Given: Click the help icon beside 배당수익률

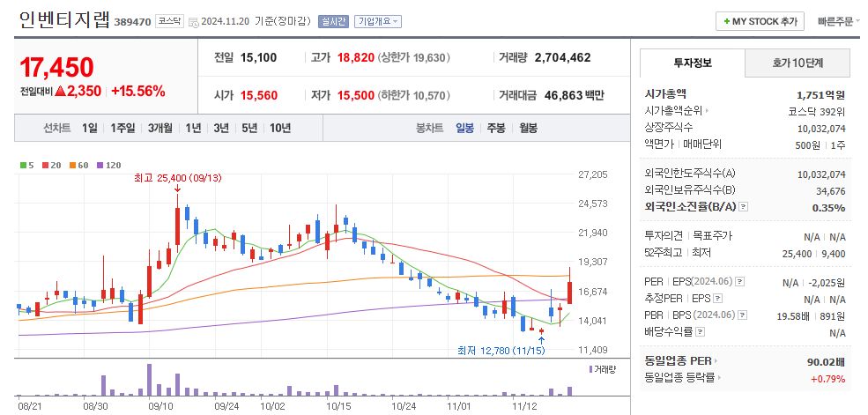Looking at the screenshot, I should pyautogui.click(x=701, y=332).
